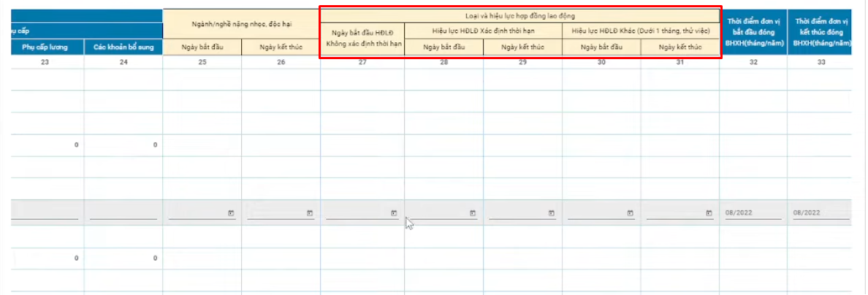Click the Ngành/nghề nặng nhọc, độc hại header
Viewport: 868px width, 295px height.
(241, 24)
